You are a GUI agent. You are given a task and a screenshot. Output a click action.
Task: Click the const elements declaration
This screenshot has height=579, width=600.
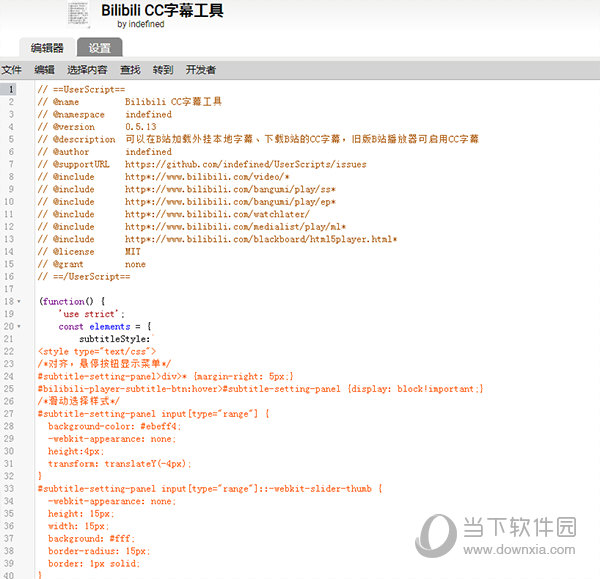[105, 326]
